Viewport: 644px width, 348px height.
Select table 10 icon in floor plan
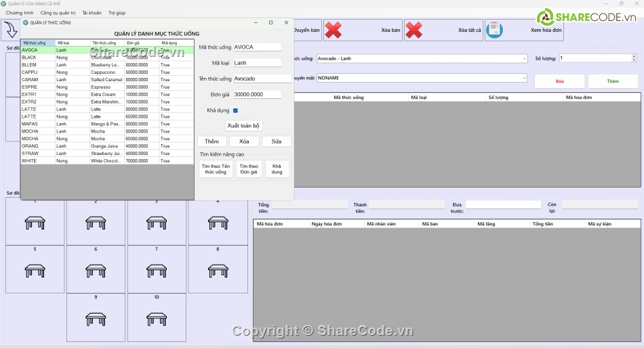(157, 318)
